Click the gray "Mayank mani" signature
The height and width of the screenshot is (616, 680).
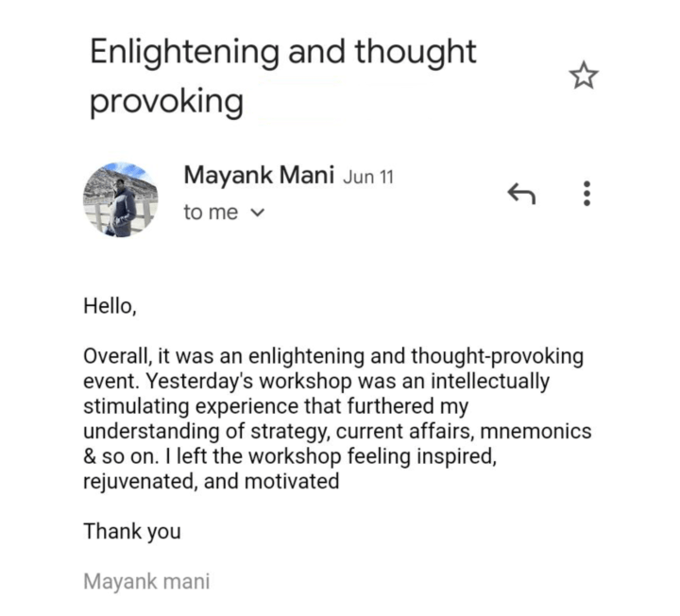[x=146, y=582]
